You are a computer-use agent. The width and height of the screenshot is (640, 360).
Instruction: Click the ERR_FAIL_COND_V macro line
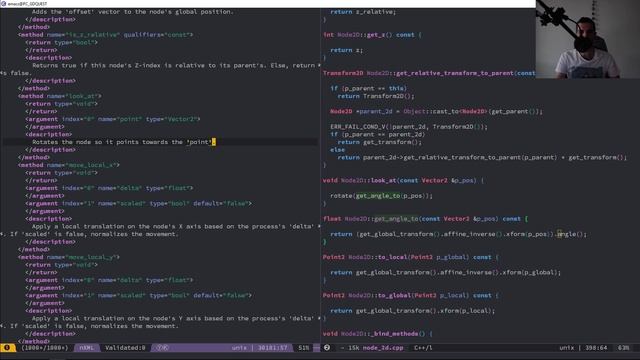(x=409, y=127)
